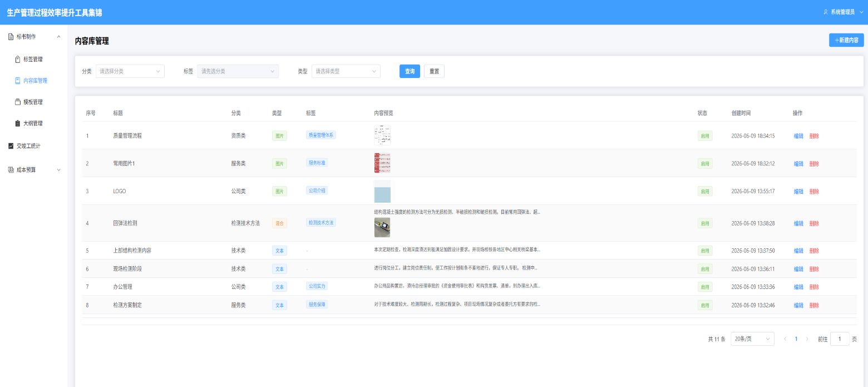Click the 办公管理 title cell
Viewport: 868px width, 387px height.
(122, 287)
